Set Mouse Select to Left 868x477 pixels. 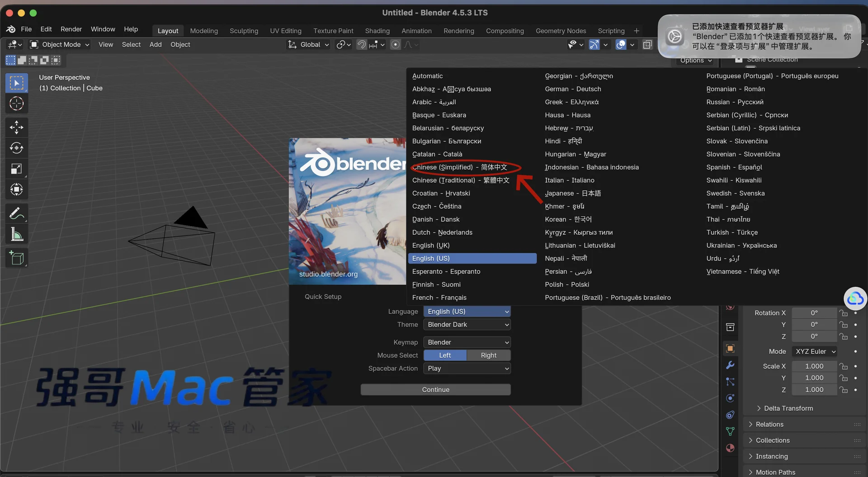pos(445,355)
